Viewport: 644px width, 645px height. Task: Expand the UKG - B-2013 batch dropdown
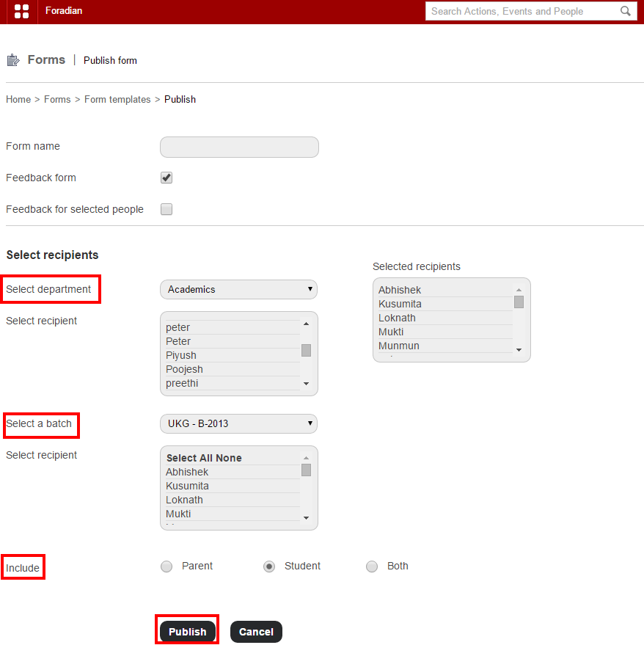coord(238,423)
